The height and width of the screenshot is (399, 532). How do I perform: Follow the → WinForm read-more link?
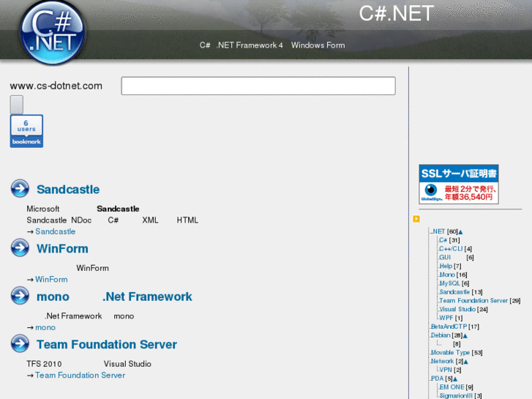pos(51,280)
